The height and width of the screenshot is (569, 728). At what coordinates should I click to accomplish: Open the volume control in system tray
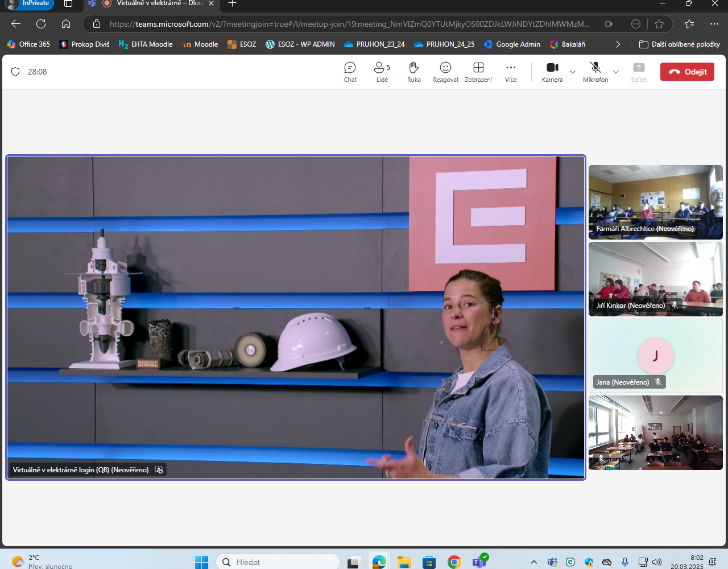(x=657, y=562)
